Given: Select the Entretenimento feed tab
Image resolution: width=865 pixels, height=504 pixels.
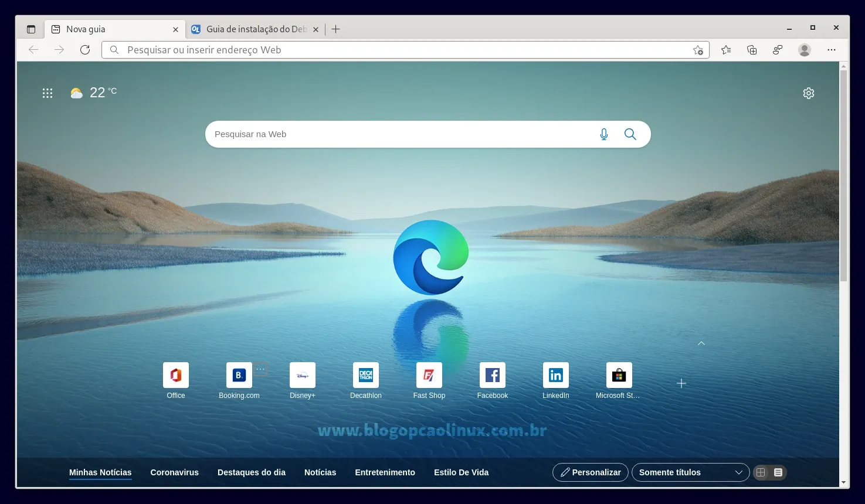Looking at the screenshot, I should coord(385,472).
